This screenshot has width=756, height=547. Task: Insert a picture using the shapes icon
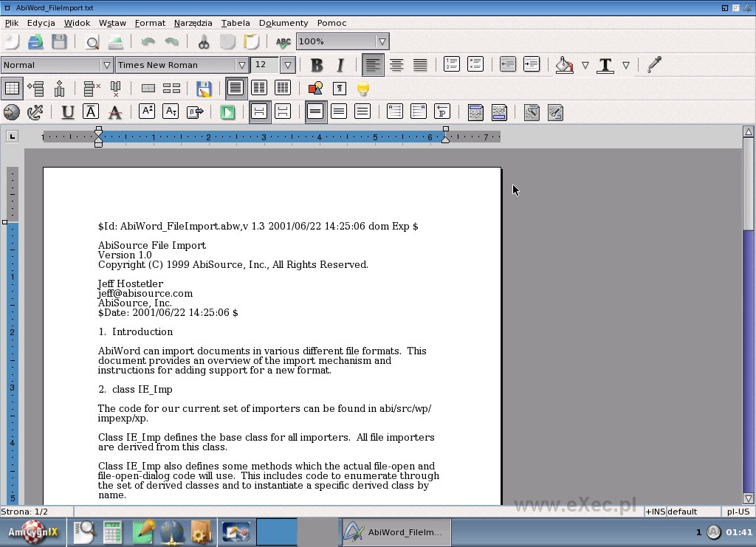click(x=315, y=88)
